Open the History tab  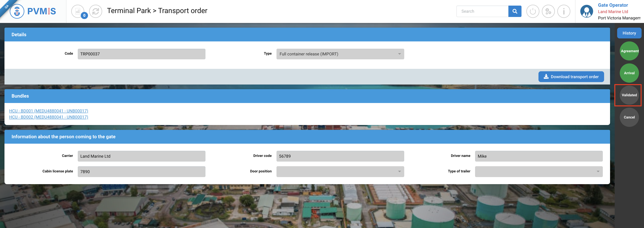(629, 33)
